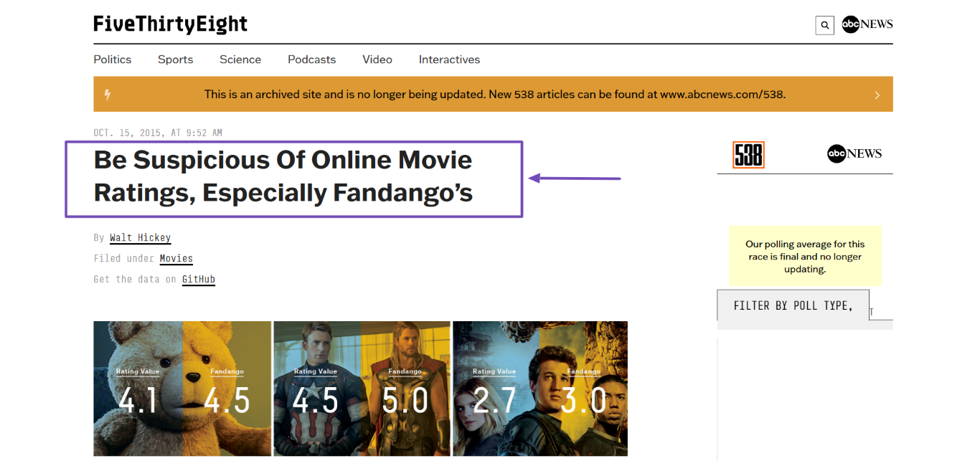The height and width of the screenshot is (461, 980).
Task: Click the ABC News logo in sidebar
Action: pos(854,153)
